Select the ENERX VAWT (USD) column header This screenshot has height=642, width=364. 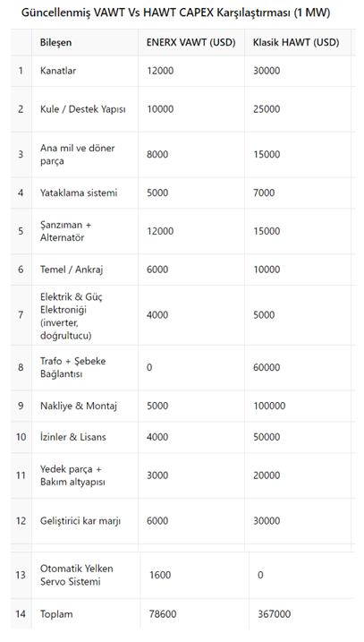coord(191,42)
